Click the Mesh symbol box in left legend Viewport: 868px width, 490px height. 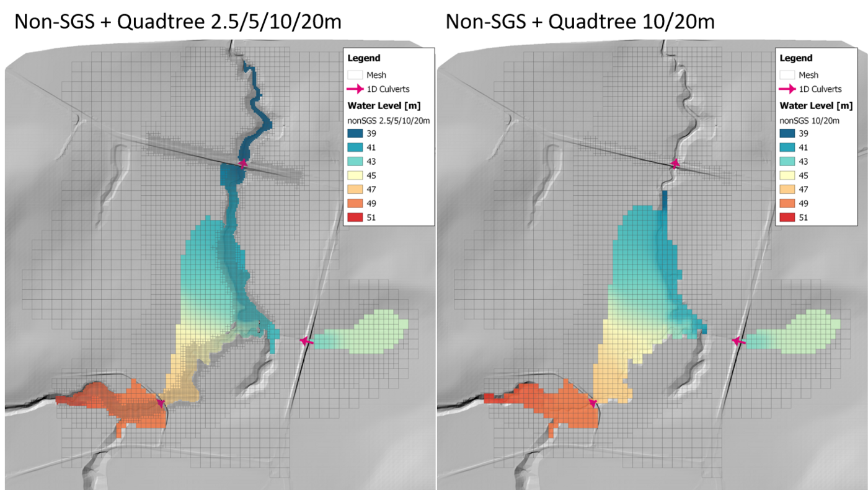point(355,75)
